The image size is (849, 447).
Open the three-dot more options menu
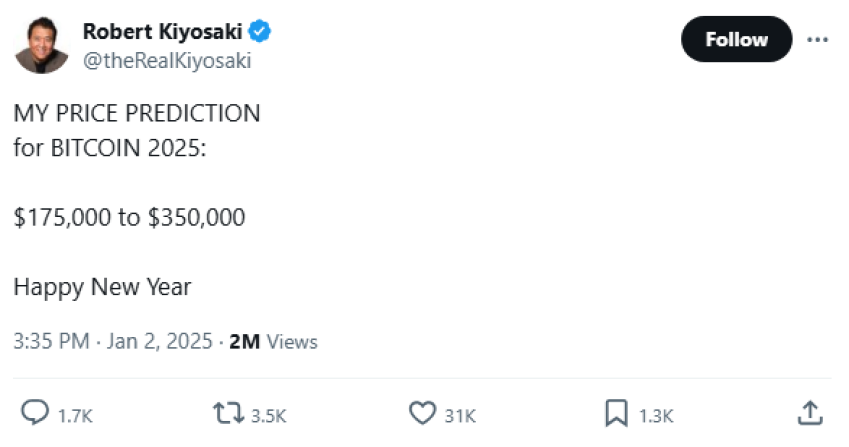pos(817,39)
